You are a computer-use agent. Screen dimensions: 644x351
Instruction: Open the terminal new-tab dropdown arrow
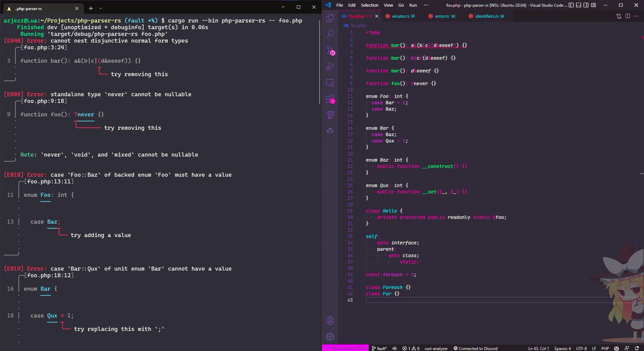(101, 8)
